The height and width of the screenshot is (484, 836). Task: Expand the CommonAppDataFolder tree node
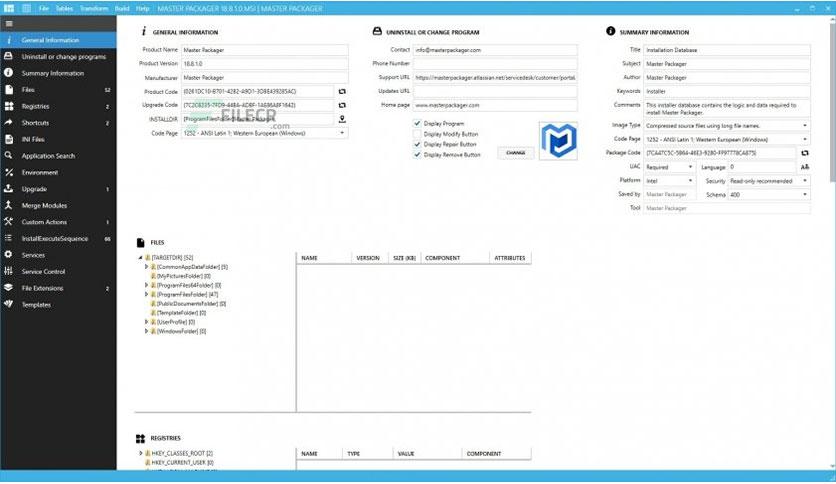click(147, 267)
